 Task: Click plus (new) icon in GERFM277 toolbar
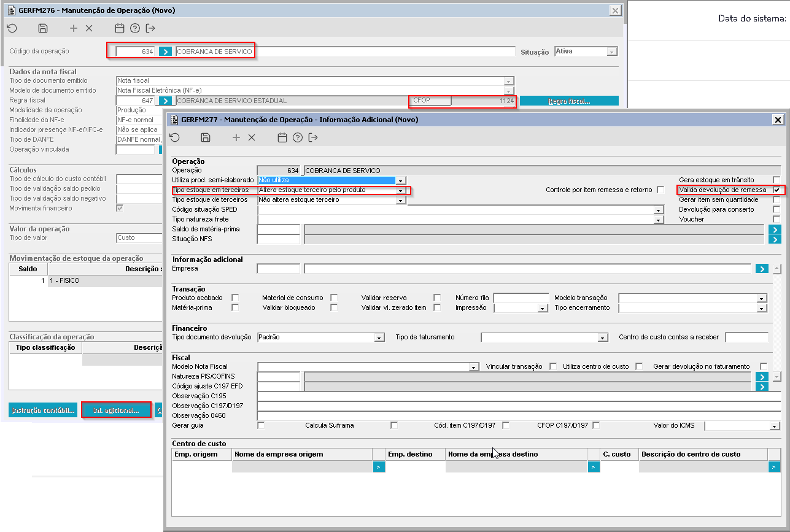pos(236,137)
